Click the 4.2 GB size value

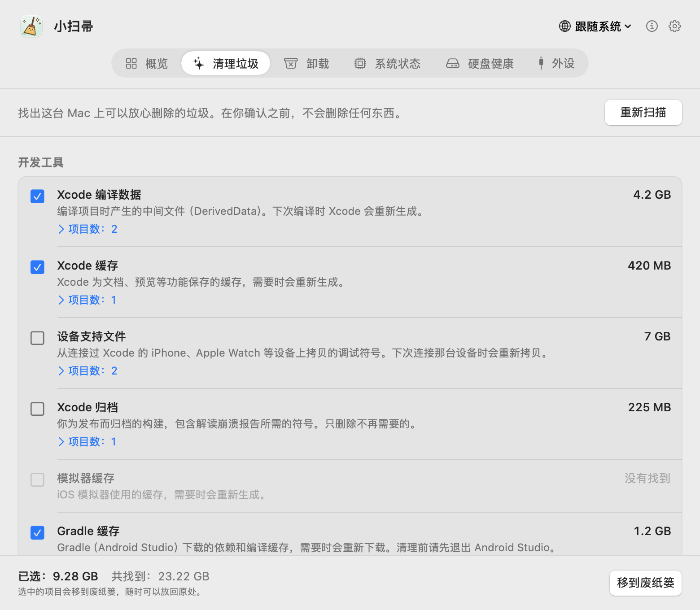(652, 195)
